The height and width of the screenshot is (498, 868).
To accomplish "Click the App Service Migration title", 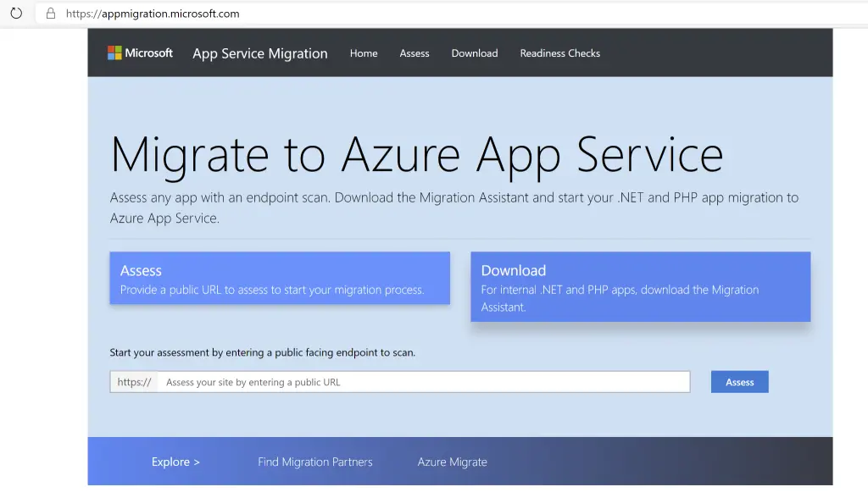I will click(x=259, y=53).
